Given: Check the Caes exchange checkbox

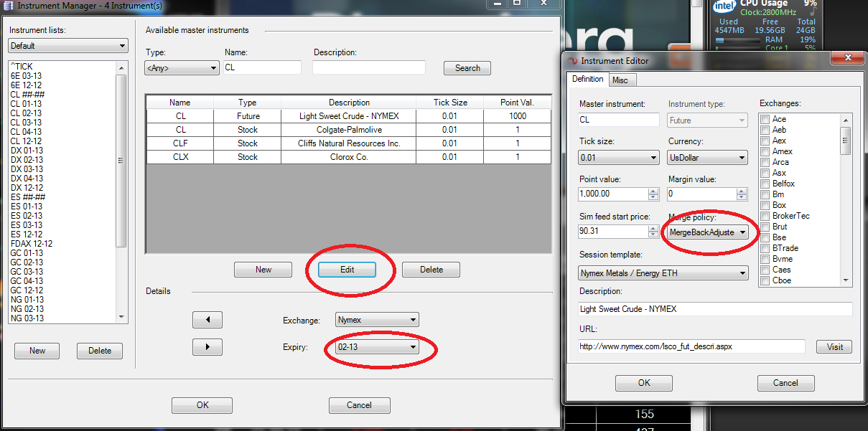Looking at the screenshot, I should [x=765, y=270].
